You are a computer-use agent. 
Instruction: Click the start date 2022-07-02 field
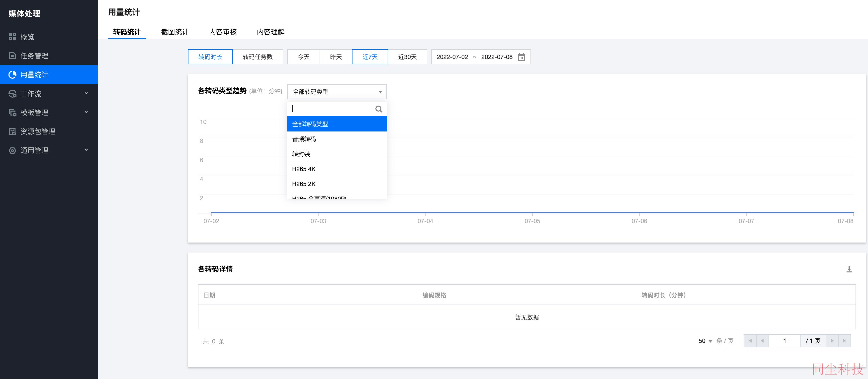pos(452,57)
